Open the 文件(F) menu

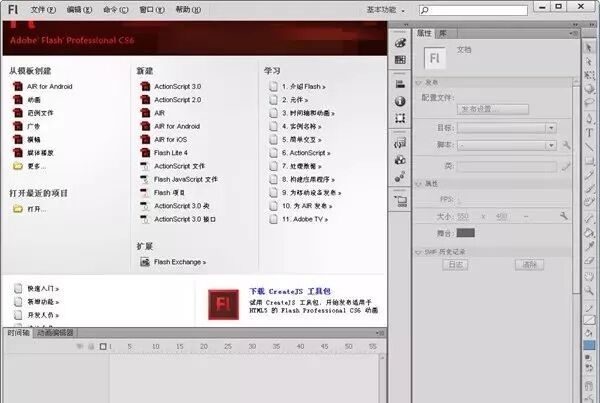point(43,10)
